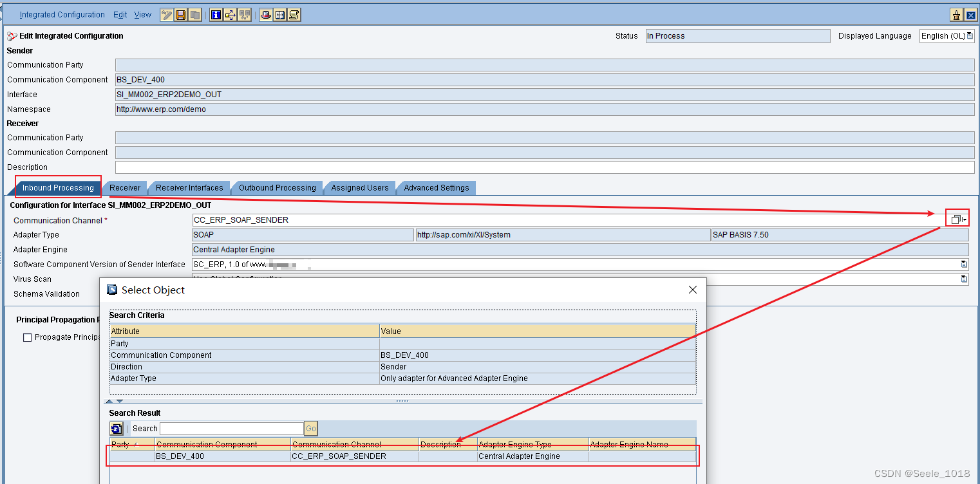Collapse Search Criteria with the up triangle
Viewport: 980px width, 484px height.
pyautogui.click(x=108, y=401)
